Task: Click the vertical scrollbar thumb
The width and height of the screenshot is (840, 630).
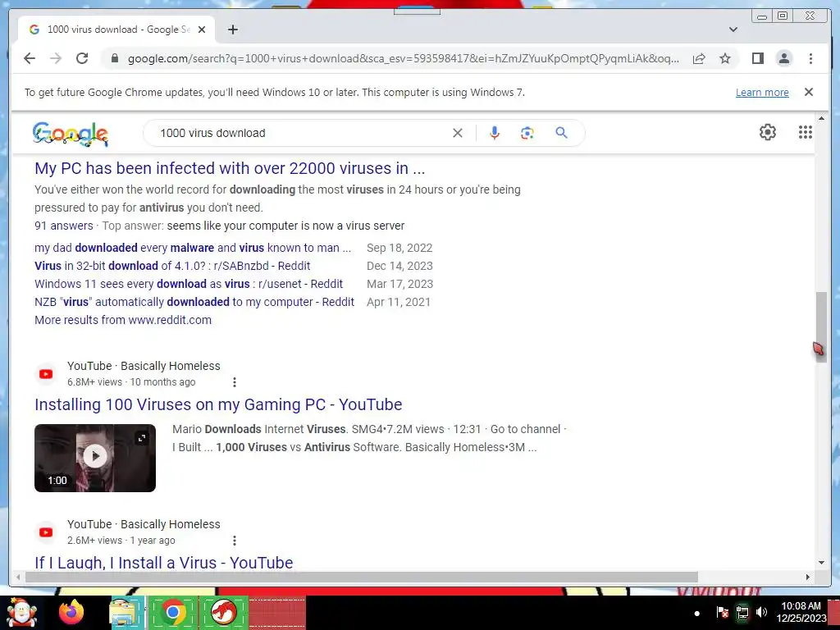Action: point(821,327)
